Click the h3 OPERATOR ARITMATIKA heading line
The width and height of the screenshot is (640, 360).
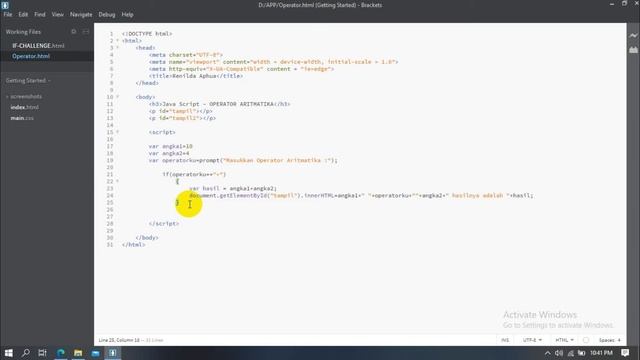point(220,104)
